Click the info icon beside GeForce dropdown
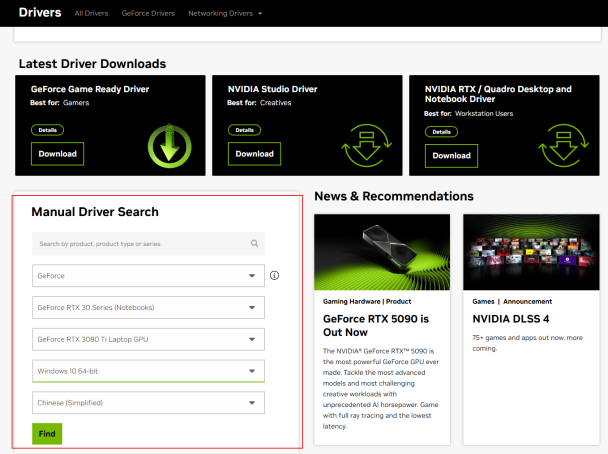This screenshot has width=608, height=454. [275, 276]
